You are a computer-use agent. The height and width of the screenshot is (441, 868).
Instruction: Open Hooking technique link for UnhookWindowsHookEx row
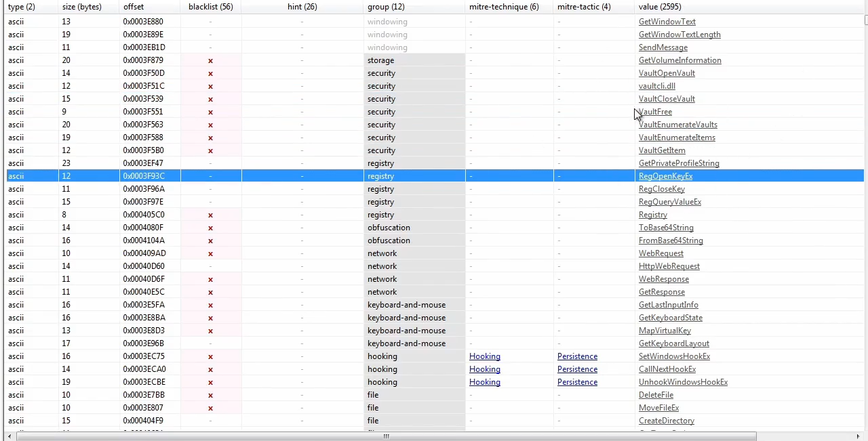coord(484,382)
